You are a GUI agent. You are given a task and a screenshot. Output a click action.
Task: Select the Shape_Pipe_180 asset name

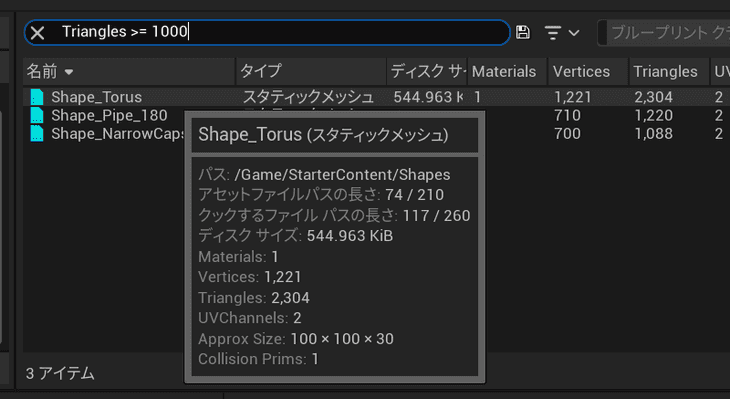109,115
